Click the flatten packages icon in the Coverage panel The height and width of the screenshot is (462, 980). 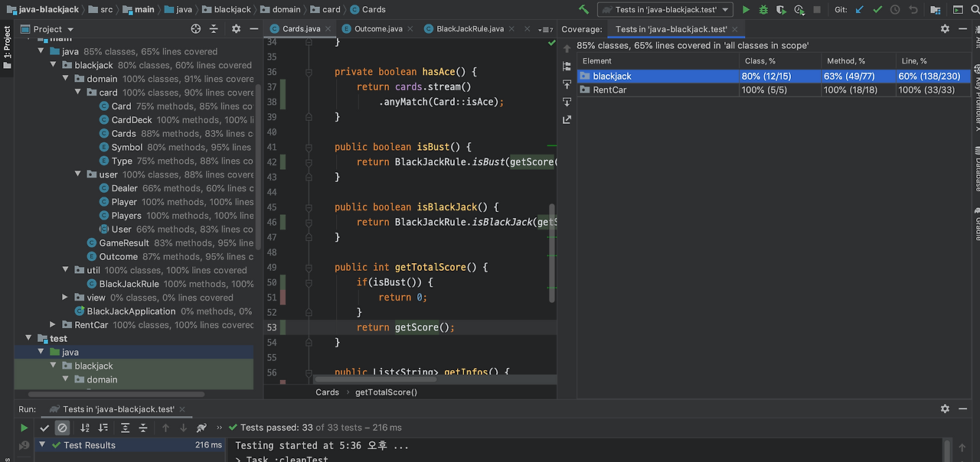(x=567, y=66)
